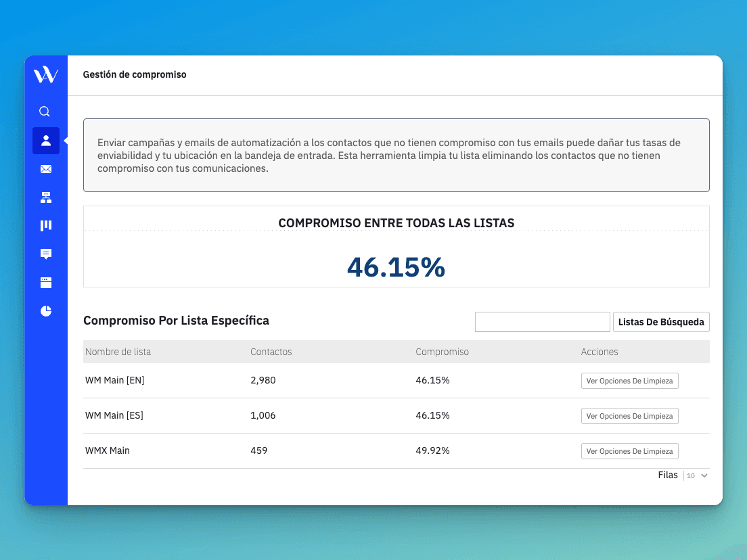Select the Contacts person icon
Viewport: 747px width, 560px height.
(46, 141)
